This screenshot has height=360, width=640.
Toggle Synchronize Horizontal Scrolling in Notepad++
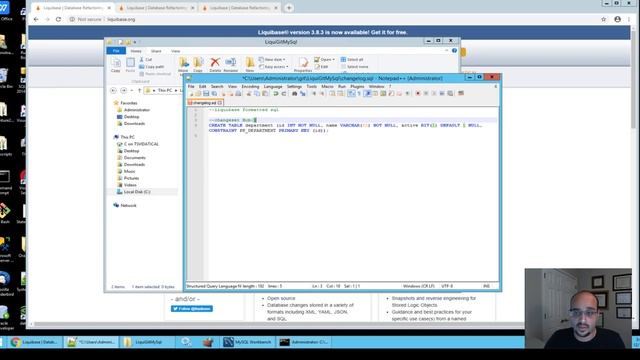tap(340, 93)
